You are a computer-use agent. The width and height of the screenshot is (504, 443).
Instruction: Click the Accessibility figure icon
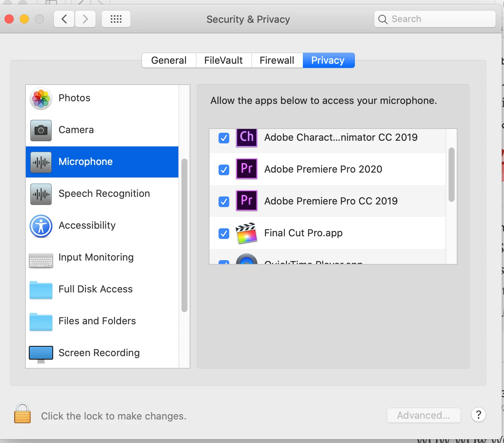pyautogui.click(x=41, y=226)
